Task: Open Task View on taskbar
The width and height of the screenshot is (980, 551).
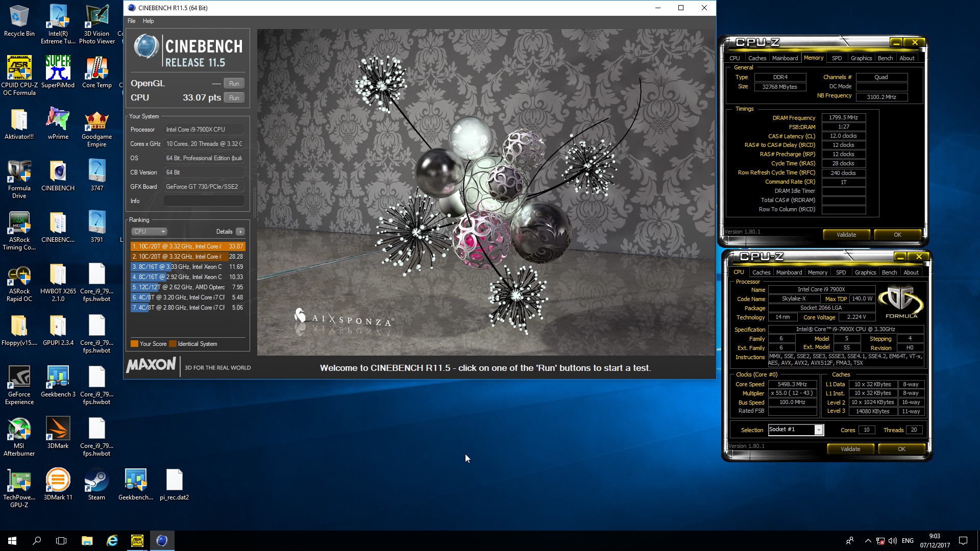Action: [61, 541]
